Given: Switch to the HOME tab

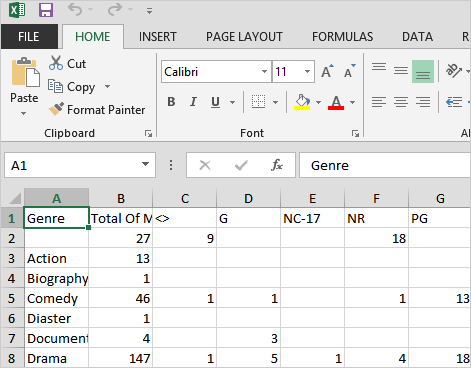Looking at the screenshot, I should (93, 37).
